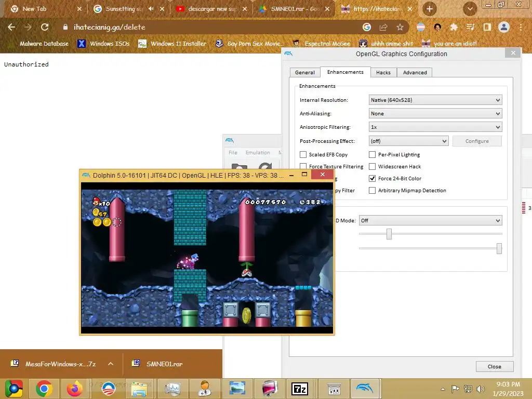This screenshot has width=532, height=399.
Task: Open File Explorer from the taskbar
Action: [x=139, y=389]
